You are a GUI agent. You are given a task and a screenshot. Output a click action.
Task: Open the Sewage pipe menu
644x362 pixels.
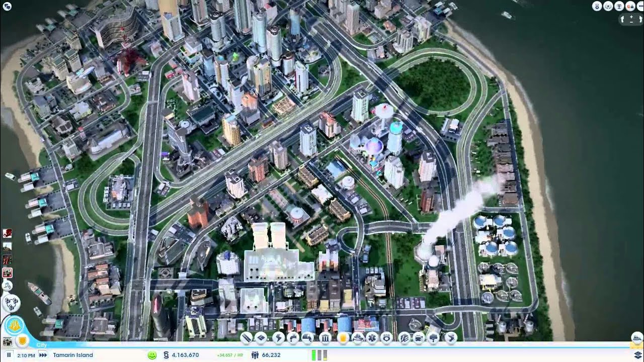[308, 338]
